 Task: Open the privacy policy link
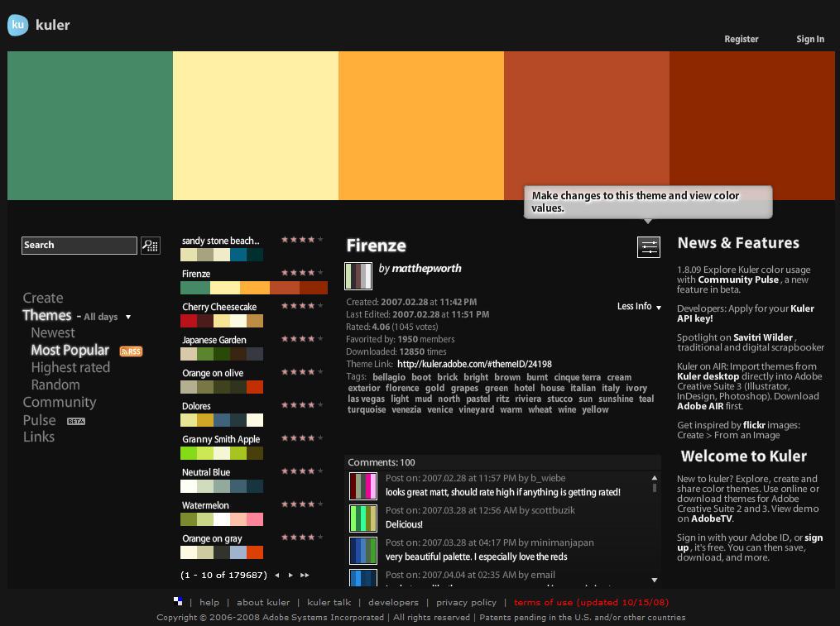coord(466,603)
